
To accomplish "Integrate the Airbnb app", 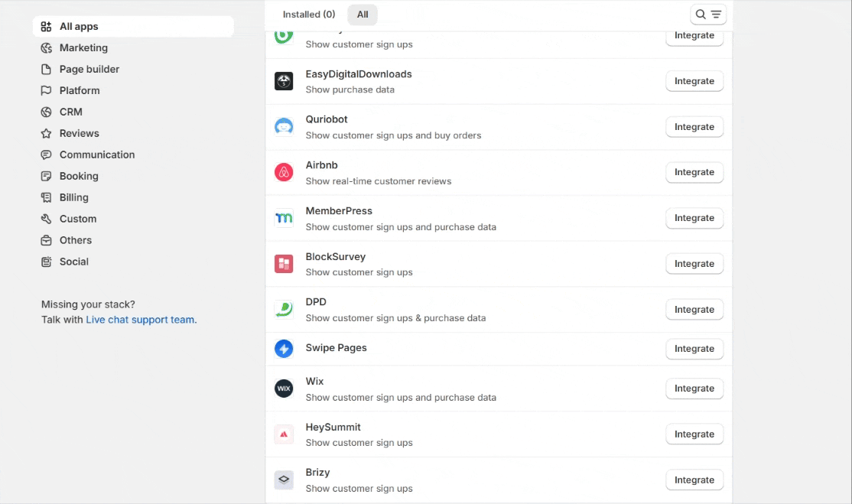I will (694, 172).
